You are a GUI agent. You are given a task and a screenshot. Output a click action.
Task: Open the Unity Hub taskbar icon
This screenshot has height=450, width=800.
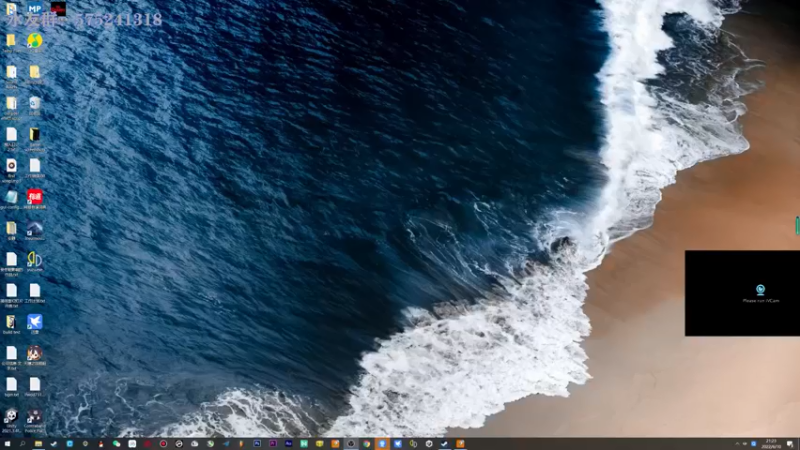[429, 444]
